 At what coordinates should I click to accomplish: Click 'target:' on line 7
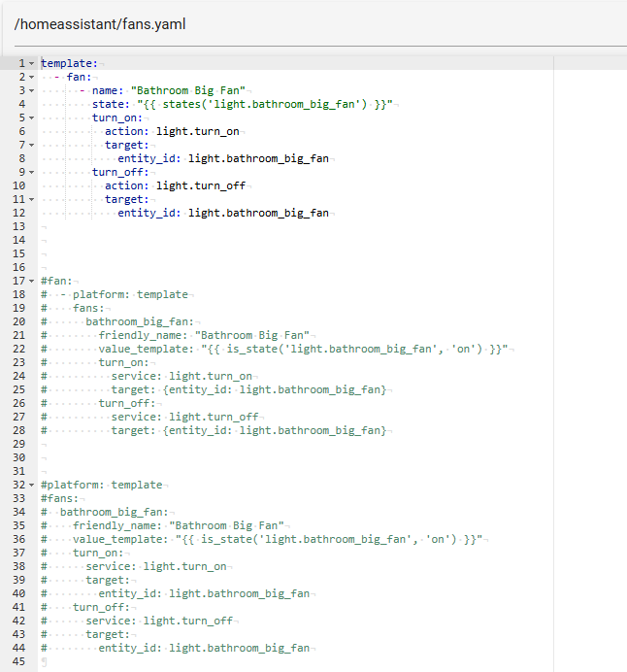(127, 146)
